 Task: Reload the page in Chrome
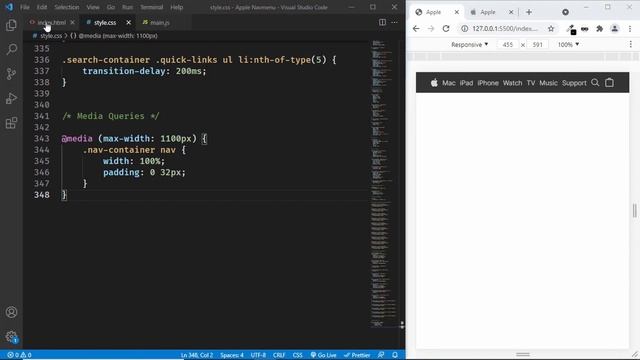pos(446,29)
